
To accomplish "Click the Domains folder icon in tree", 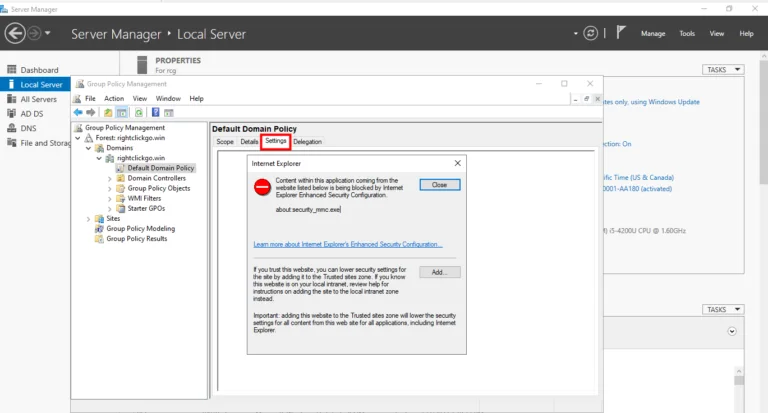I will (99, 148).
